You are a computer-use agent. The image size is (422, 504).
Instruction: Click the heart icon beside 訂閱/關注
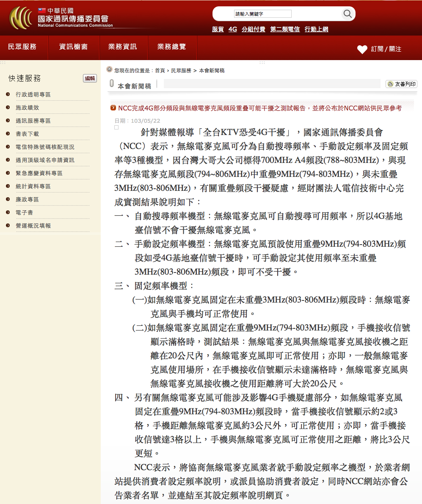(x=362, y=49)
